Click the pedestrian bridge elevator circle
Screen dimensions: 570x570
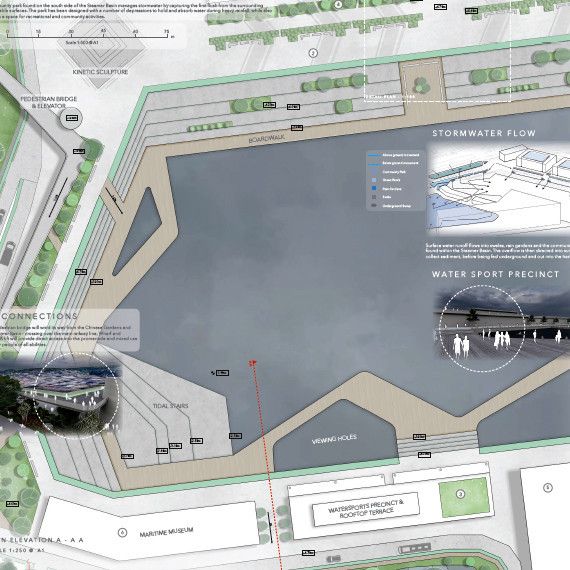coord(71,118)
